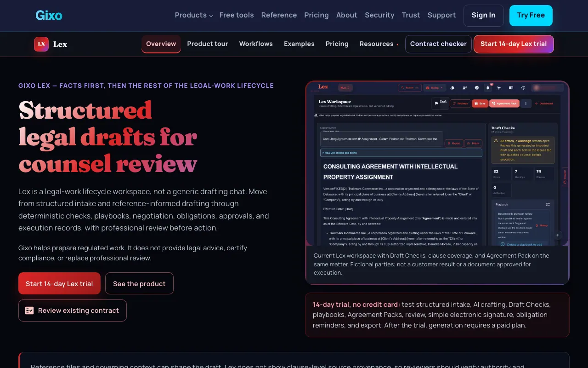588x368 pixels.
Task: Click the hero 'Start 14-day Lex trial' button
Action: [x=59, y=283]
